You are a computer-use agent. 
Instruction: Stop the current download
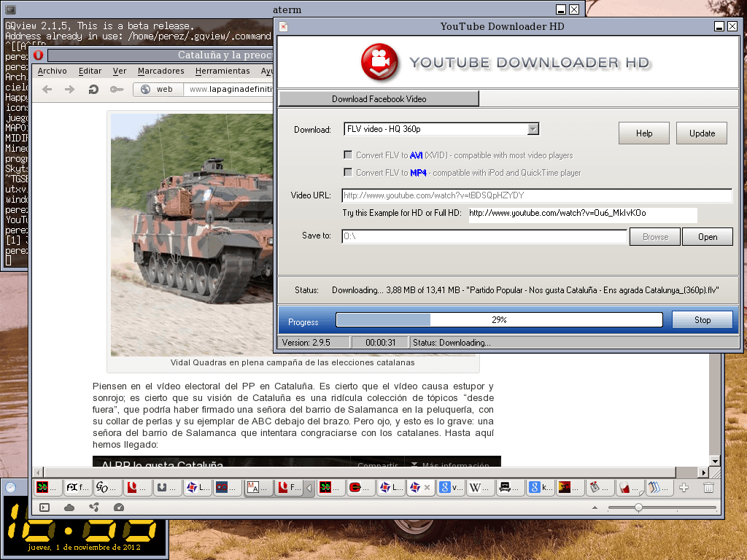703,320
